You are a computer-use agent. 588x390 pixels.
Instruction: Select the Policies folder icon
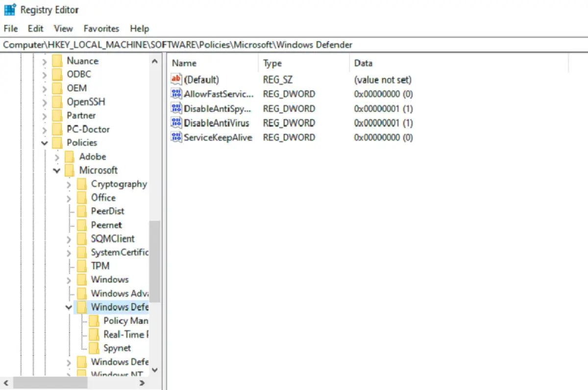58,143
